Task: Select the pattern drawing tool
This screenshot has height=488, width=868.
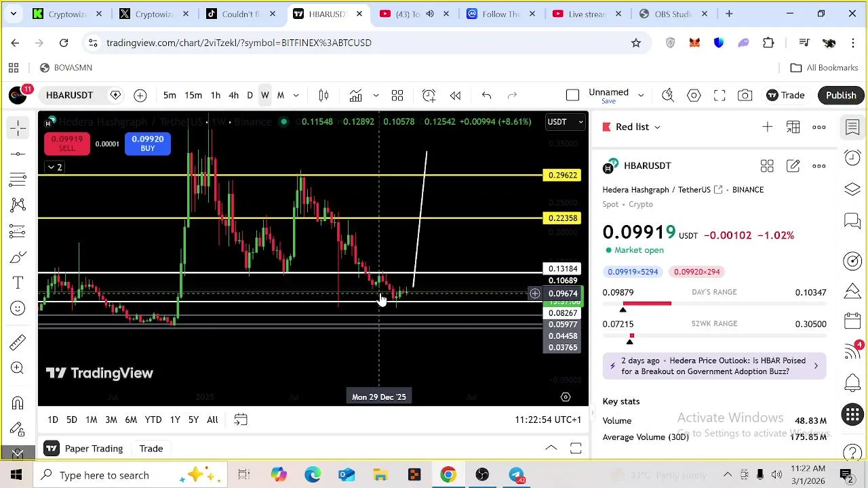Action: [18, 205]
